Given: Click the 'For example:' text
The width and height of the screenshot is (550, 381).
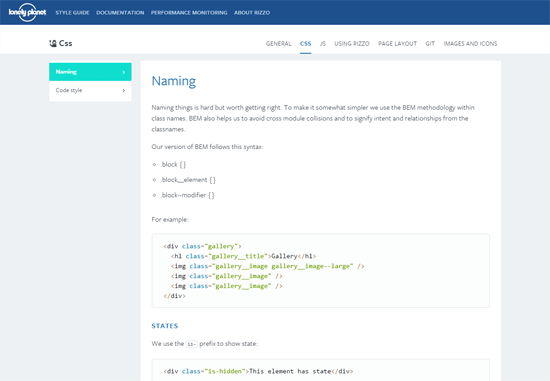Looking at the screenshot, I should pyautogui.click(x=170, y=220).
